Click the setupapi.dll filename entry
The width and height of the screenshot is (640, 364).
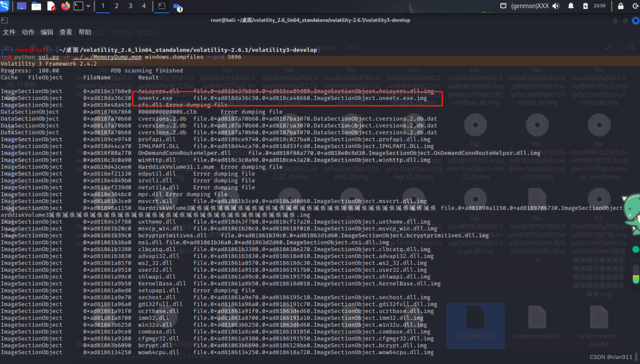tap(159, 291)
